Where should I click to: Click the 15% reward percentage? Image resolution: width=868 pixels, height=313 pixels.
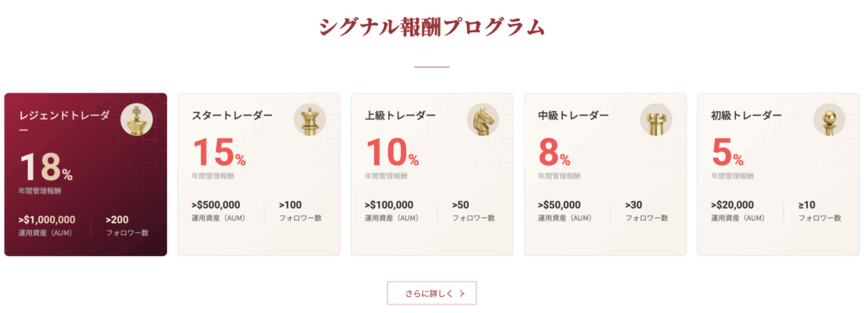click(x=220, y=153)
